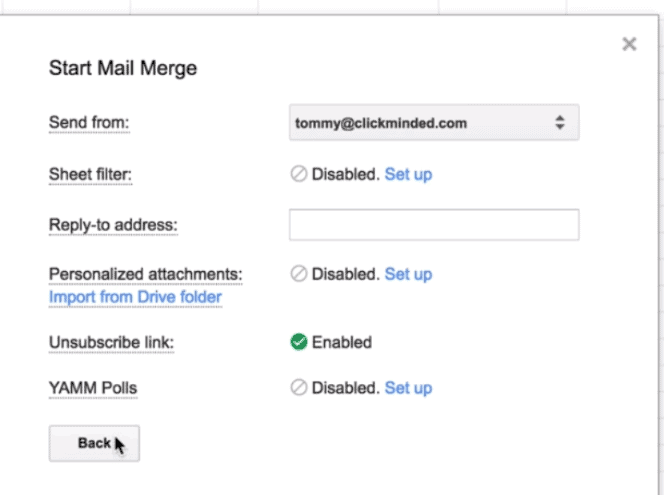Set up Personalized attachments
Screen dimensions: 664x495
[408, 274]
